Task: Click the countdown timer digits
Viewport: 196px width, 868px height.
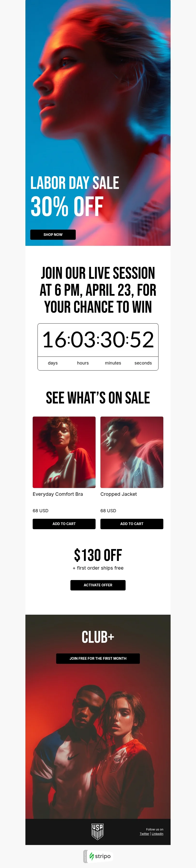Action: (x=98, y=340)
